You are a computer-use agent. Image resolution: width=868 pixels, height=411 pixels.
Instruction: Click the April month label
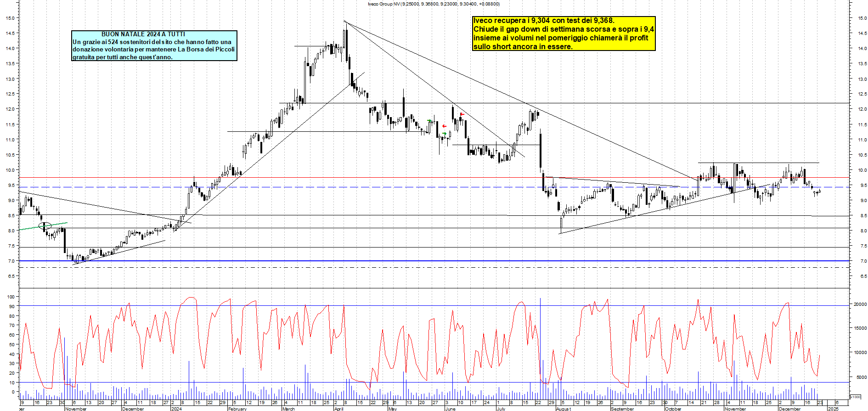pyautogui.click(x=338, y=409)
